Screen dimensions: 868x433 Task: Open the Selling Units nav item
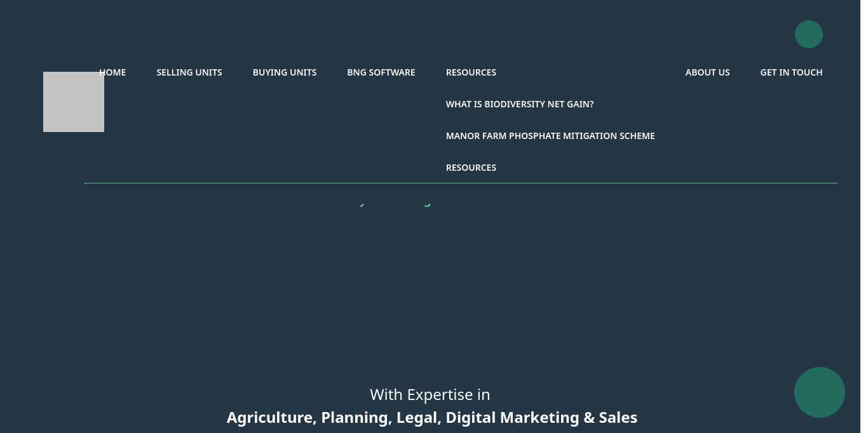(189, 72)
